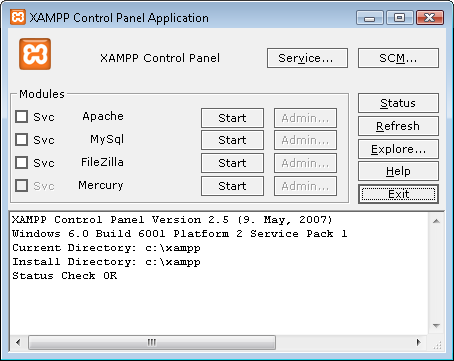Exit the XAMPP Control Panel
Image resolution: width=454 pixels, height=361 pixels.
[398, 194]
